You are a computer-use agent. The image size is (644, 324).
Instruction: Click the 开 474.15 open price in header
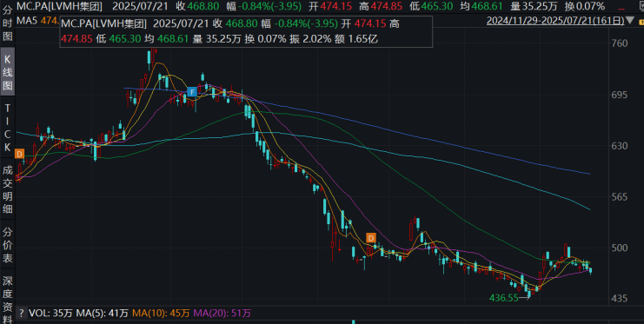click(329, 6)
